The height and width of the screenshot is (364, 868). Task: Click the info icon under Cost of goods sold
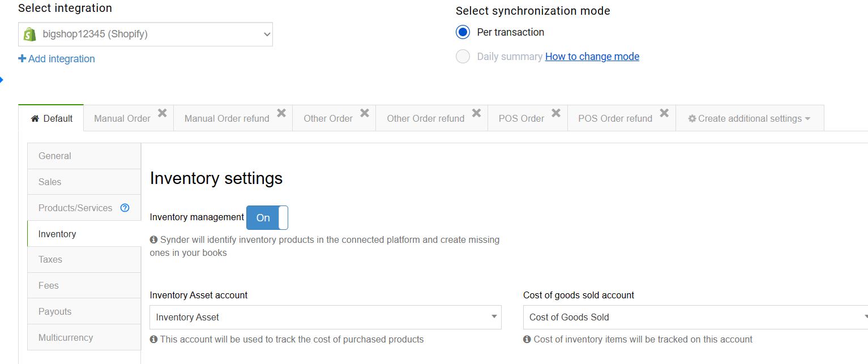pyautogui.click(x=527, y=339)
